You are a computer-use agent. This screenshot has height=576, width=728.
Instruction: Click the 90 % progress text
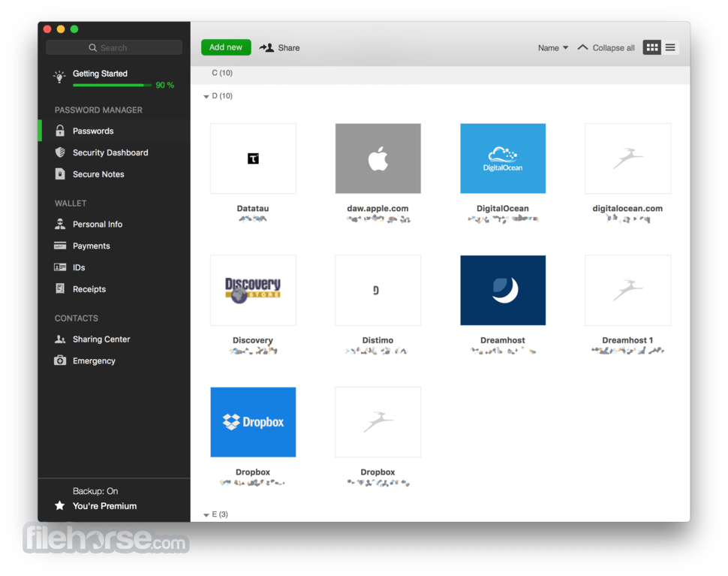click(165, 85)
